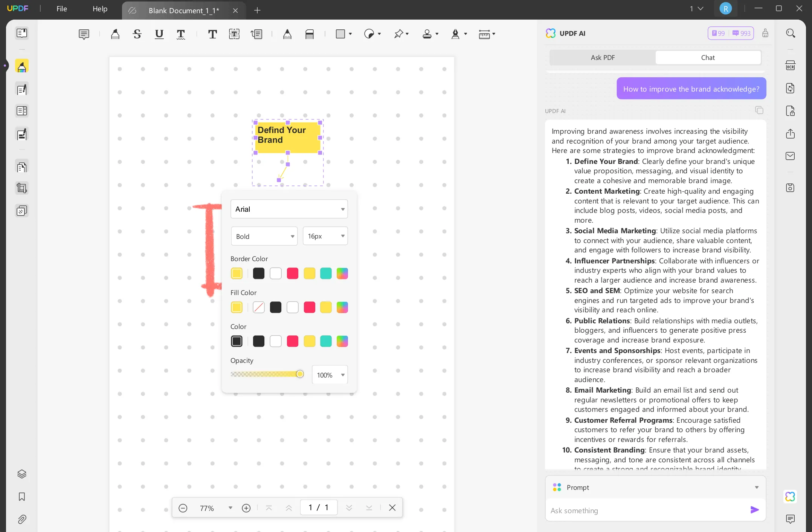
Task: Select the underline annotation tool
Action: point(159,34)
